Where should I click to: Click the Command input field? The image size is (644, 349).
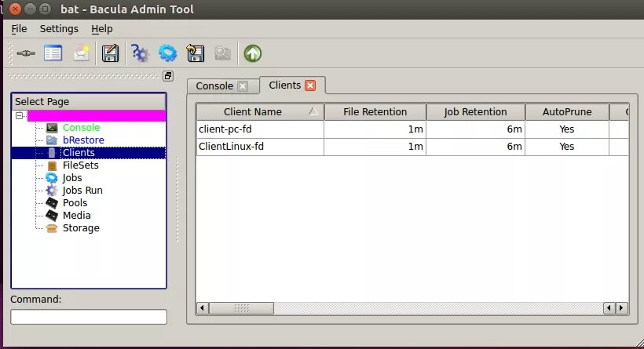(89, 317)
